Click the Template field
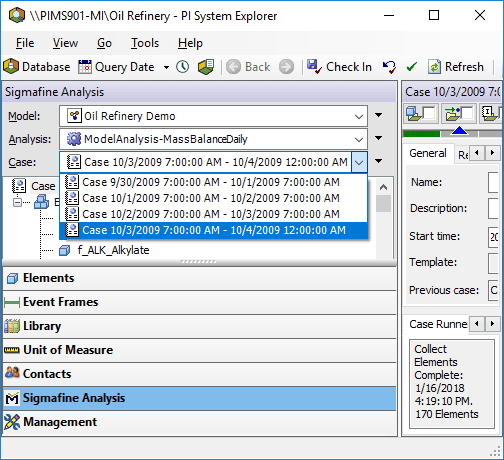The height and width of the screenshot is (460, 504). 493,263
